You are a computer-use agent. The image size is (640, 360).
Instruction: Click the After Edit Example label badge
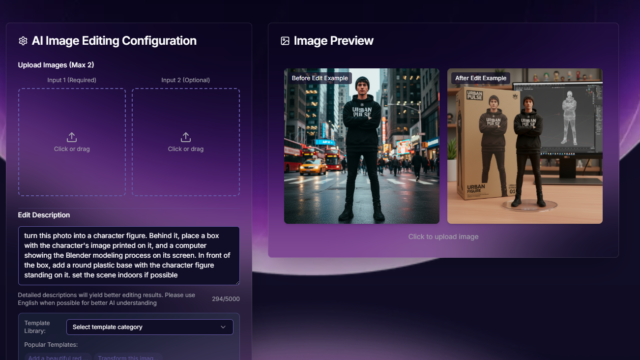(480, 78)
